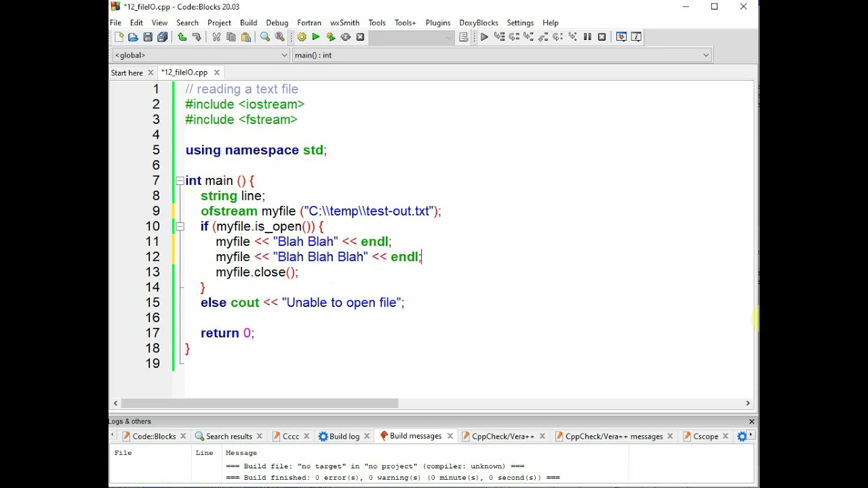Viewport: 868px width, 488px height.
Task: Open the debugger Various info icon
Action: click(636, 37)
